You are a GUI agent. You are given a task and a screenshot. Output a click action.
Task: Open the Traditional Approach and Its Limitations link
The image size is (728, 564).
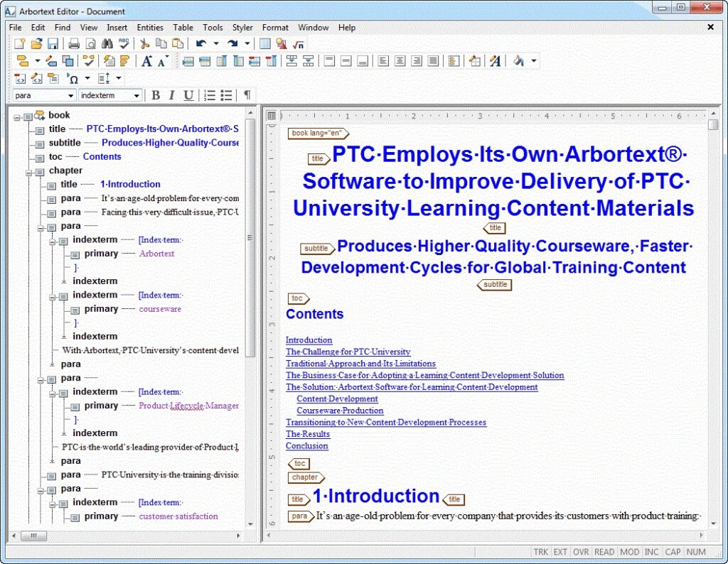pyautogui.click(x=360, y=364)
